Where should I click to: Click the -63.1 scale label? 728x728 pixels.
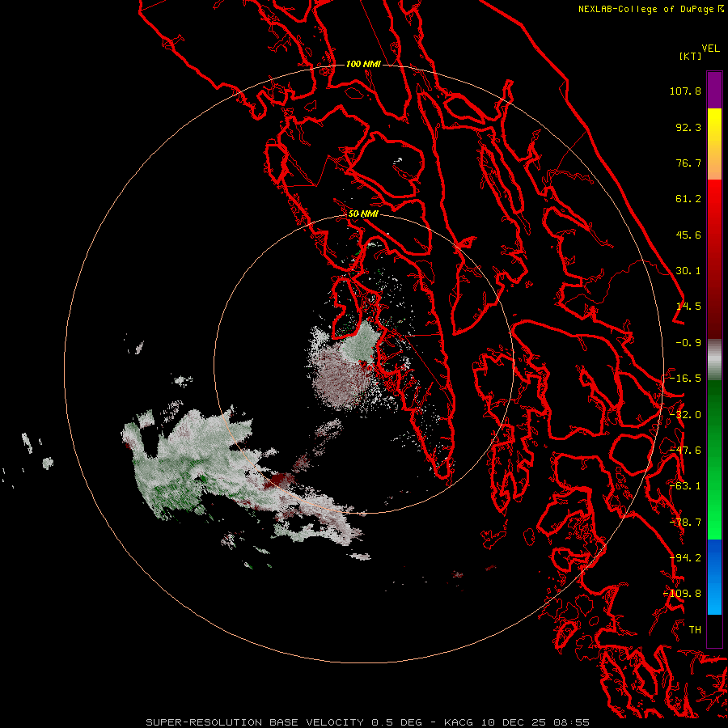tap(685, 486)
